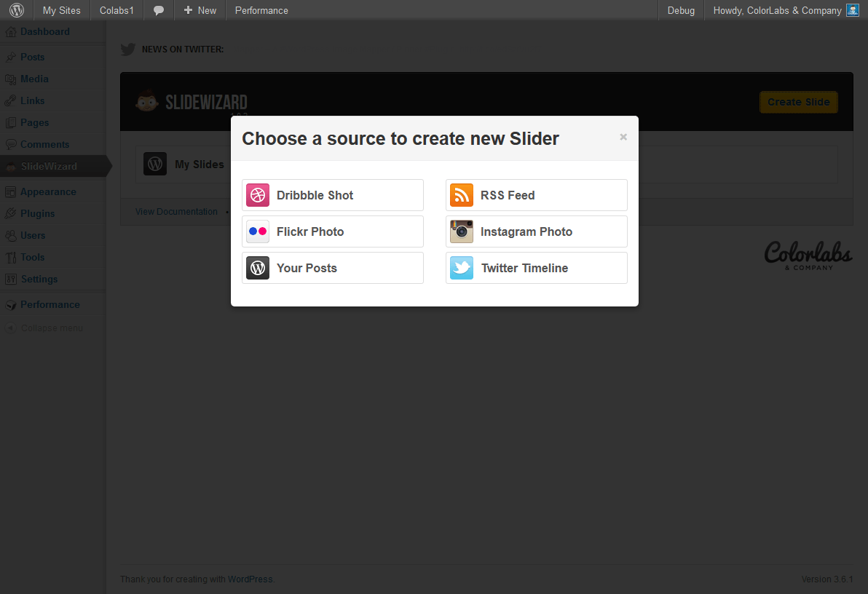
Task: Open the Posts sidebar menu
Action: (x=32, y=57)
